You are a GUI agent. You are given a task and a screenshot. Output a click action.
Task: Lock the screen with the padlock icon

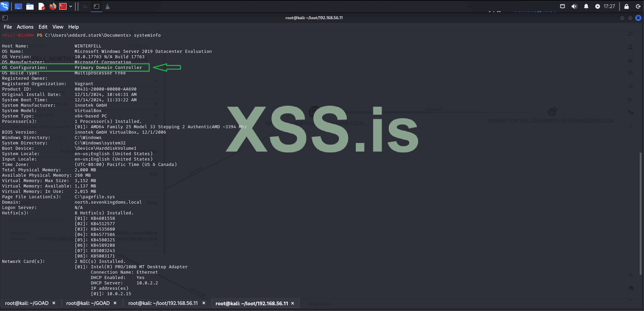(x=627, y=6)
